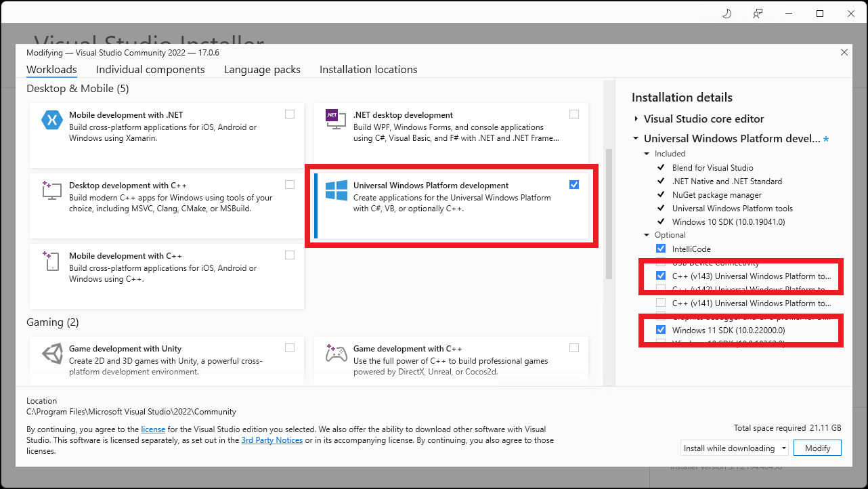Uncheck the IntelliCode optional component
This screenshot has width=868, height=489.
[661, 249]
